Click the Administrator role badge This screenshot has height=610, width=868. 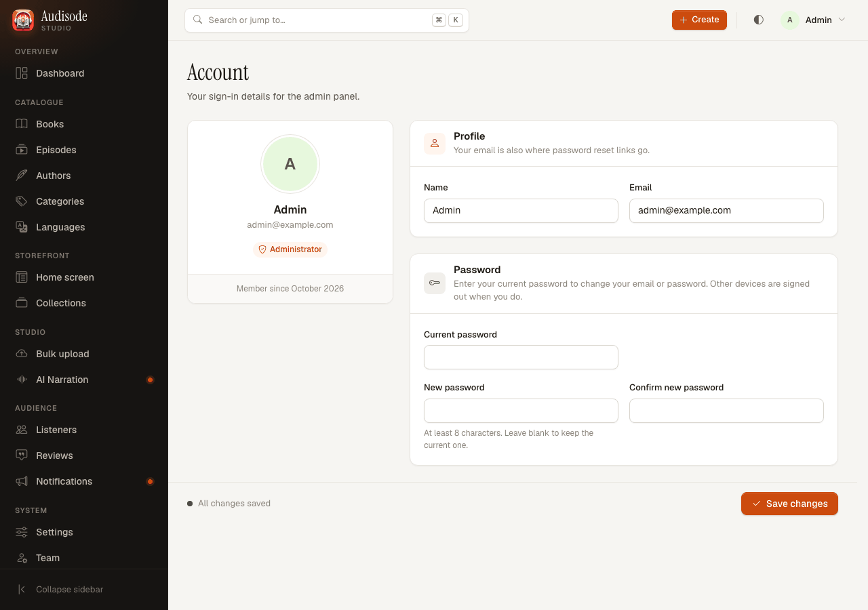pyautogui.click(x=290, y=249)
